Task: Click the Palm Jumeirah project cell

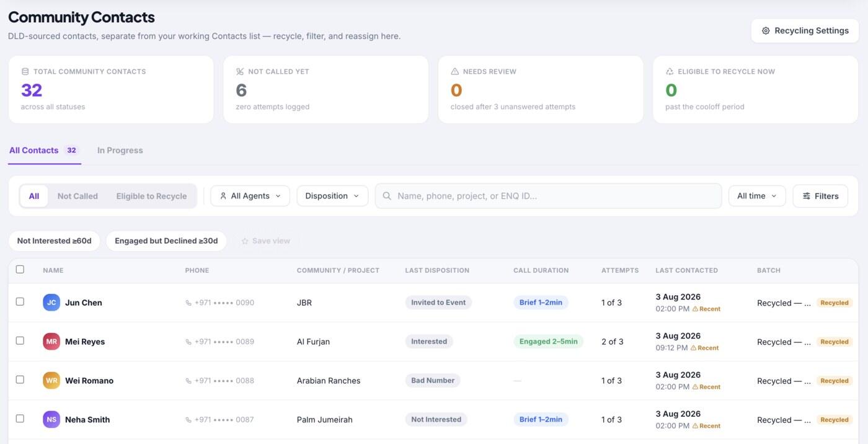Action: click(325, 420)
